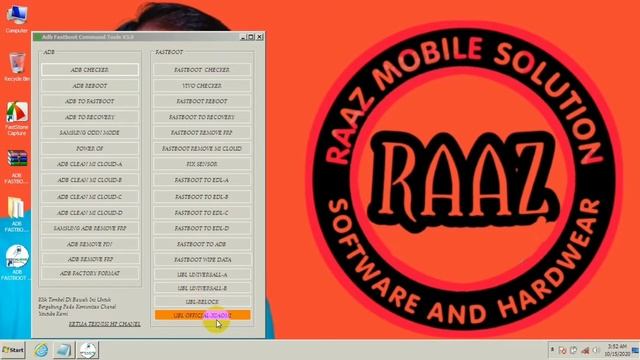Viewport: 640px width, 360px height.
Task: Open the Start menu
Action: [x=13, y=350]
